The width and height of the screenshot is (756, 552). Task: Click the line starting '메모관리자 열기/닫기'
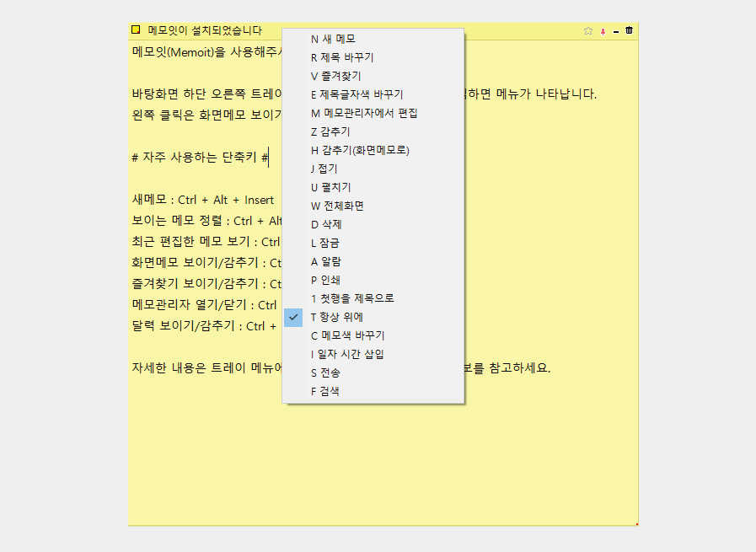[x=205, y=305]
